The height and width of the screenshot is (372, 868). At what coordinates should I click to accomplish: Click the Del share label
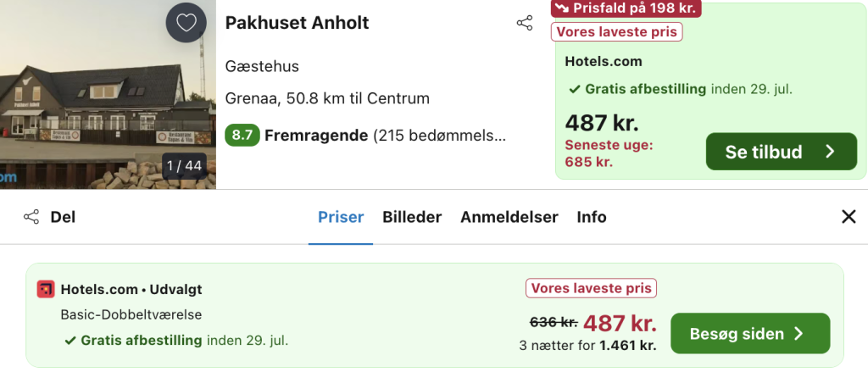click(x=63, y=217)
